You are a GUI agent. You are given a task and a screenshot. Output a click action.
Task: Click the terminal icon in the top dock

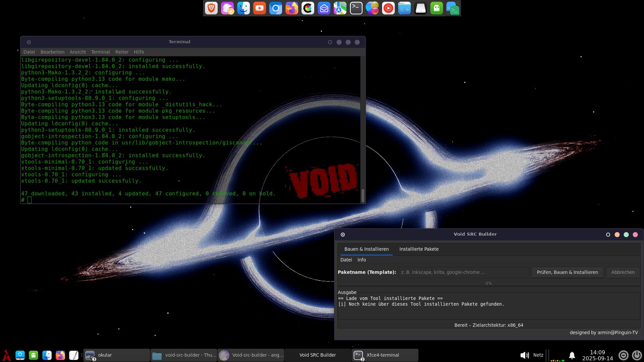356,8
